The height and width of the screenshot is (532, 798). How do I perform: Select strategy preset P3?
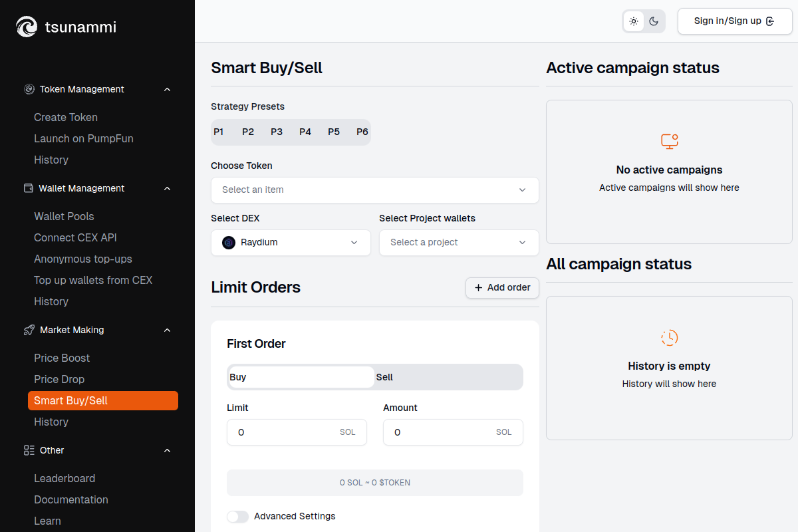pos(277,132)
